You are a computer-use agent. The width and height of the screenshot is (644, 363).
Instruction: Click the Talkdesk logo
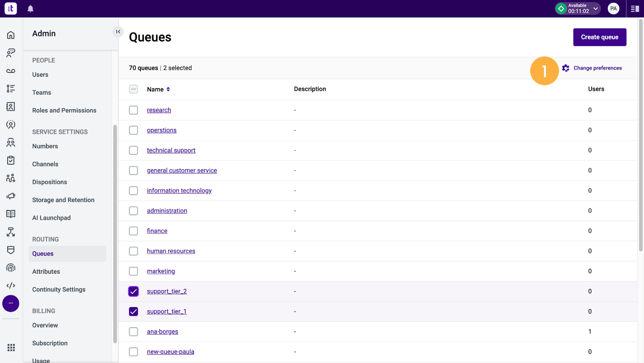click(11, 8)
